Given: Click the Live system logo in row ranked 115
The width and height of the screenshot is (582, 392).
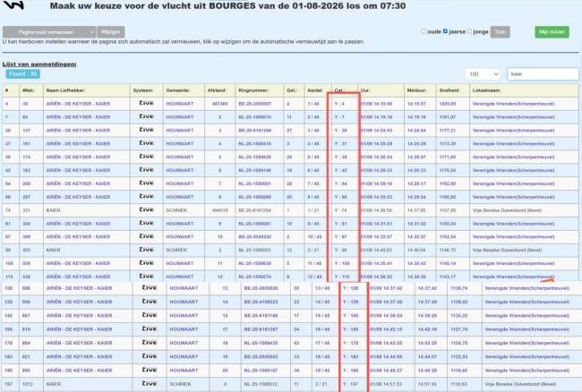Looking at the screenshot, I should pyautogui.click(x=146, y=277).
